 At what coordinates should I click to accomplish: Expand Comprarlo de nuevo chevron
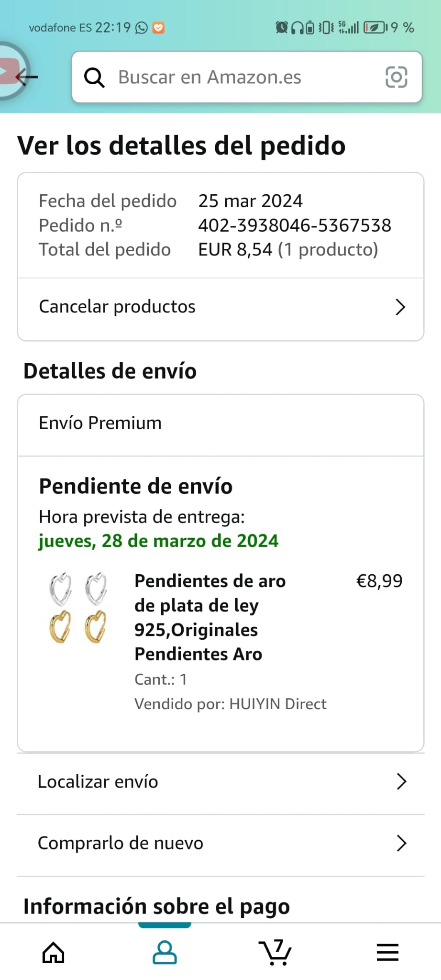(401, 843)
